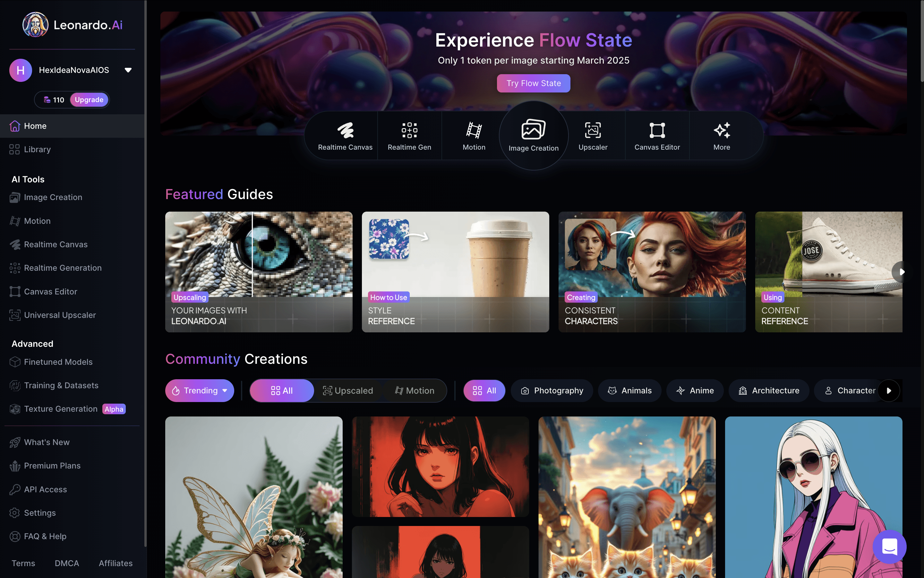The image size is (924, 578).
Task: Open Training & Datasets in the sidebar
Action: [72, 385]
